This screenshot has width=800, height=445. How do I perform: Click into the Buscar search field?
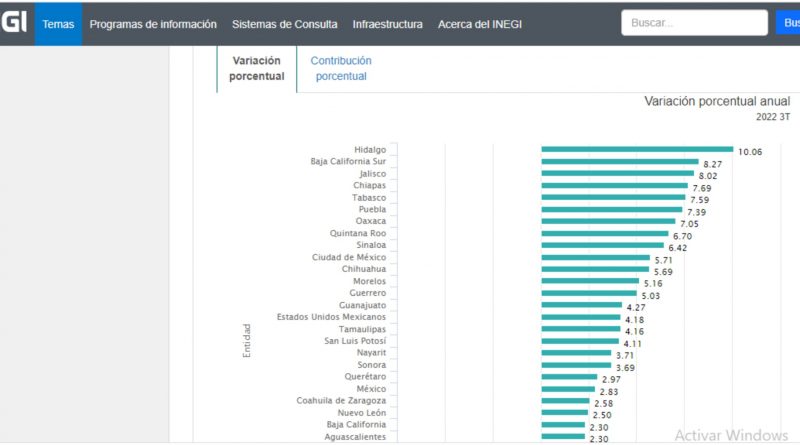click(694, 23)
